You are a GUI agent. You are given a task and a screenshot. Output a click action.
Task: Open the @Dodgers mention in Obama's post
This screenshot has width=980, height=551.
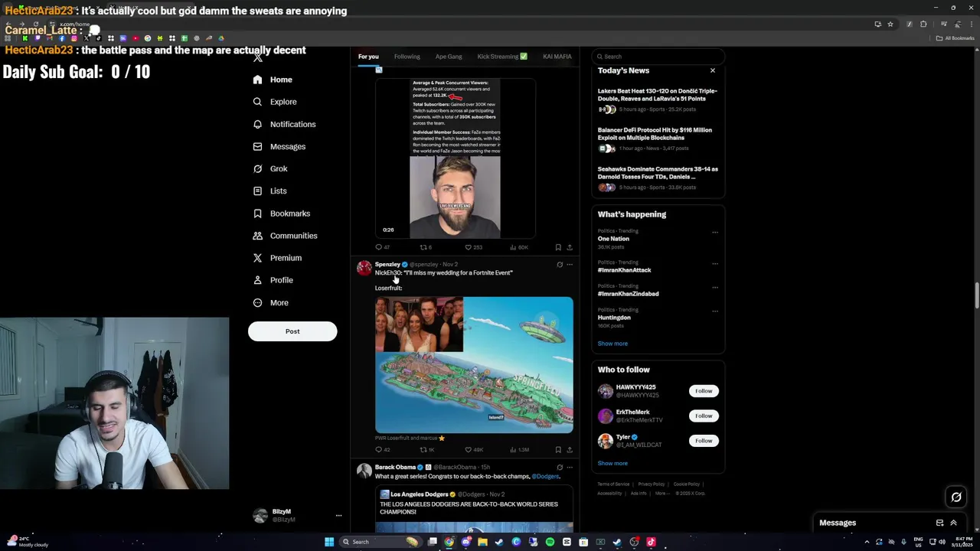point(546,476)
